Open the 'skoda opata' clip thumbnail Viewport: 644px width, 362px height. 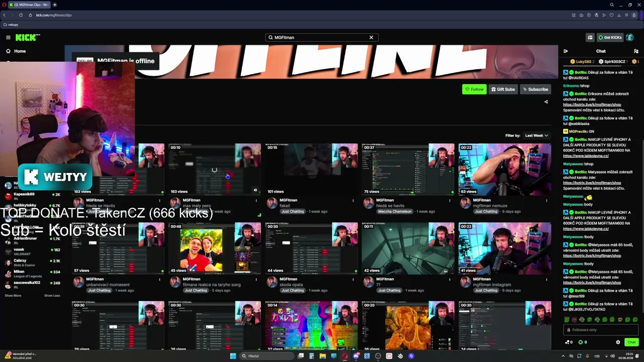point(311,248)
